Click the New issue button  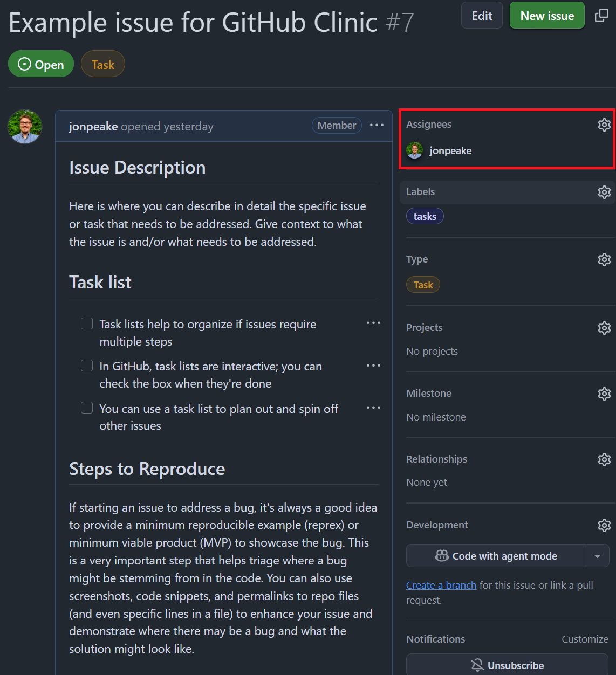pos(547,16)
